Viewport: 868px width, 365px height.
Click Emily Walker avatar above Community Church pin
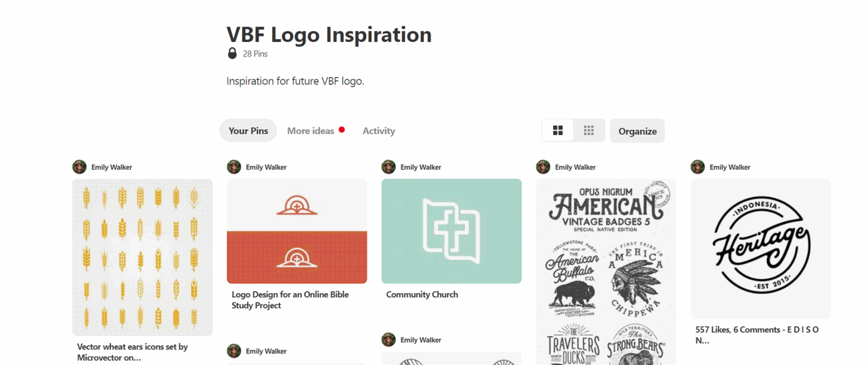pyautogui.click(x=389, y=167)
